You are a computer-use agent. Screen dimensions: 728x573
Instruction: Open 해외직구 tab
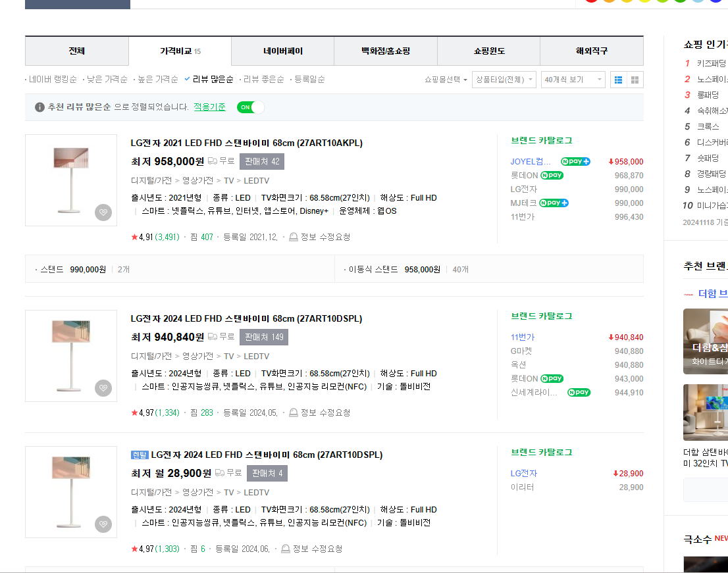592,51
